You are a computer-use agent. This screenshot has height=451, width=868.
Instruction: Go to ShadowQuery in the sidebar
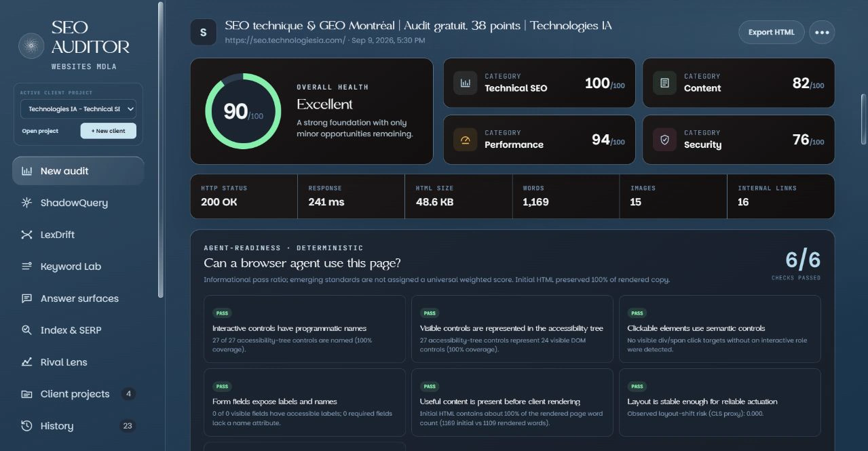click(78, 203)
